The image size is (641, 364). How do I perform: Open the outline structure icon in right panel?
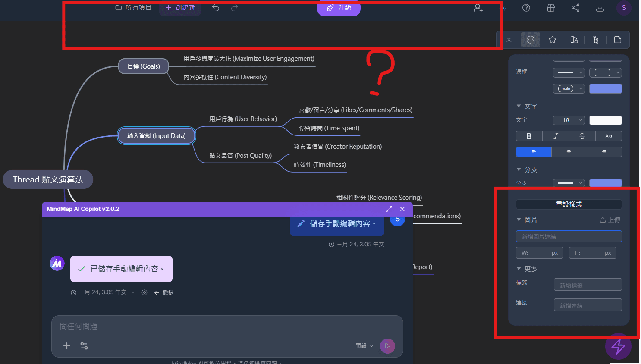(596, 39)
